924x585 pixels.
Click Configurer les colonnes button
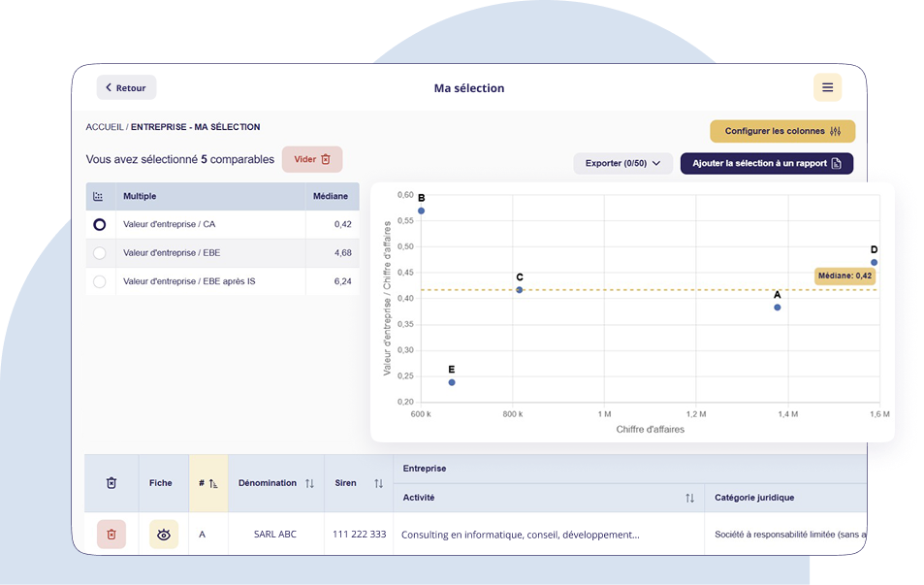tap(782, 131)
